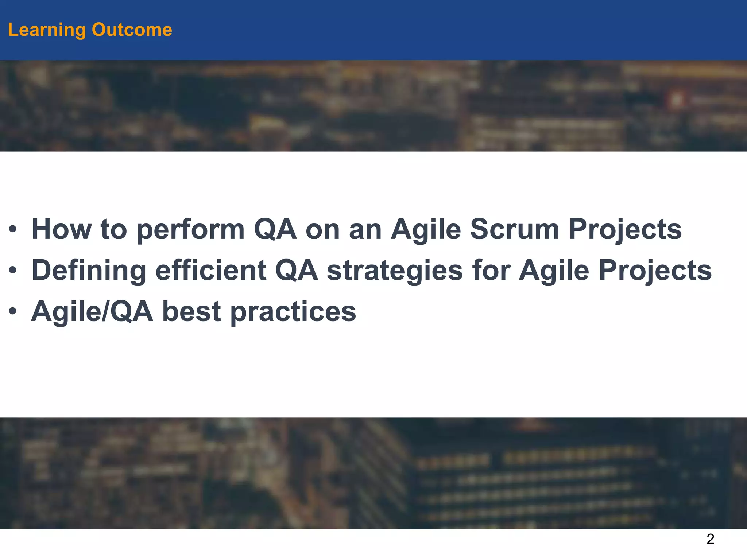Viewport: 747px width, 560px height.
Task: Click the bullet marker before 'How to perform'
Action: coord(13,230)
